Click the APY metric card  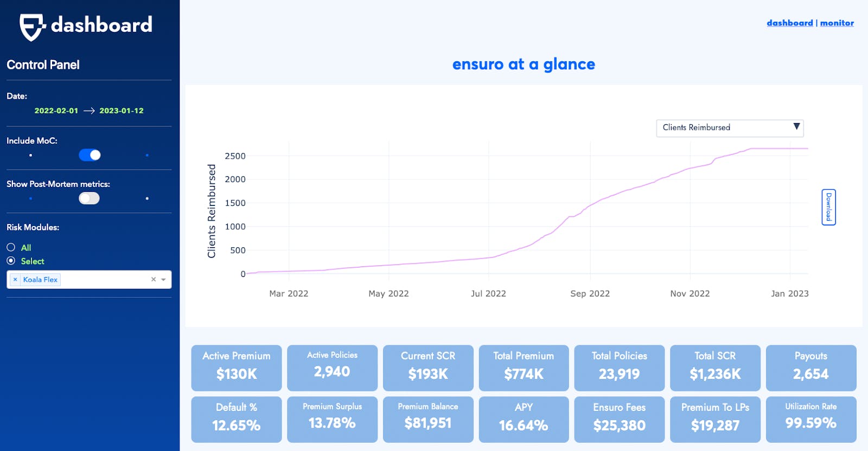(x=524, y=420)
